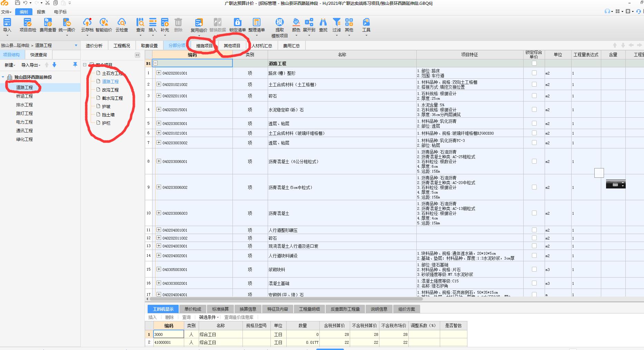Click the save icon in title bar
Screen dimensions: 644x350
pyautogui.click(x=17, y=3)
